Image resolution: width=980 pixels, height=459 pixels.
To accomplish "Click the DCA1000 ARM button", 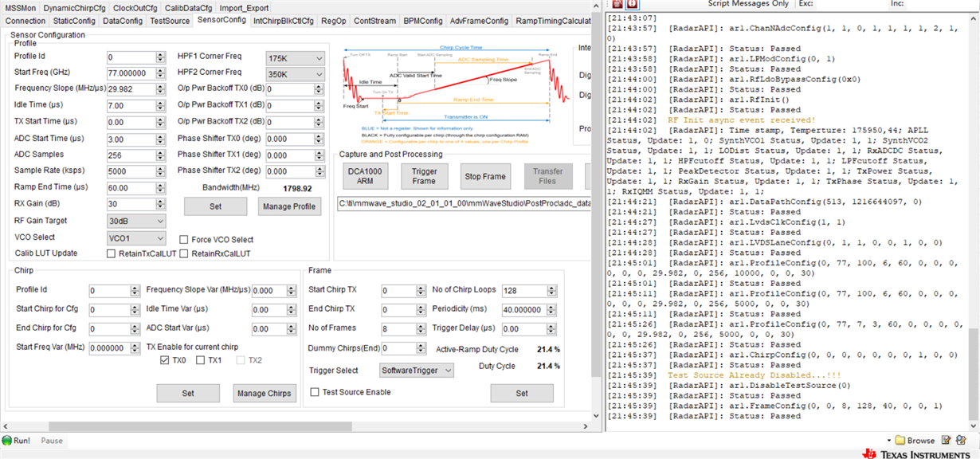I will pos(365,176).
